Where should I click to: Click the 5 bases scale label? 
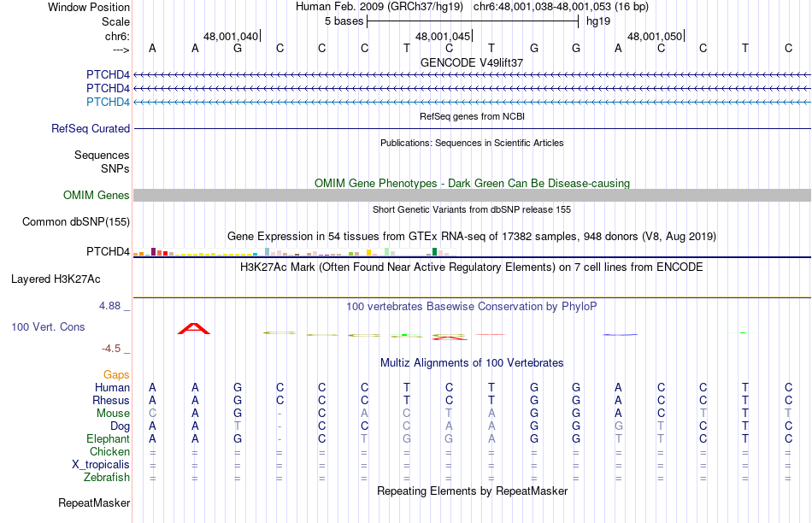coord(344,21)
